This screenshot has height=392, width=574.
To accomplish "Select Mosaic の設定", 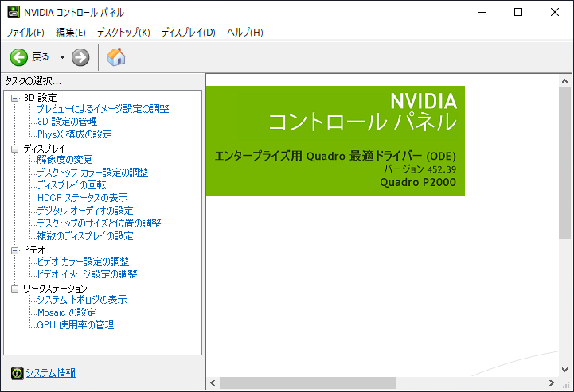I will click(x=66, y=312).
